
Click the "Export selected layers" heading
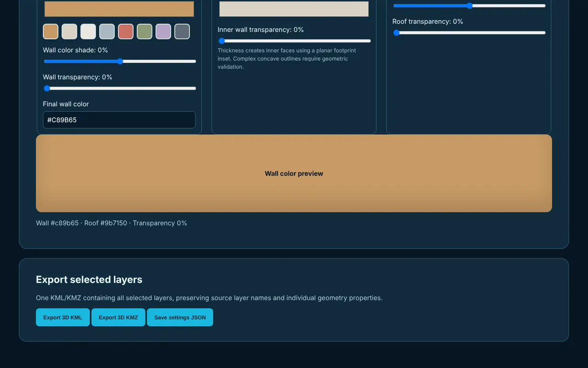(89, 280)
